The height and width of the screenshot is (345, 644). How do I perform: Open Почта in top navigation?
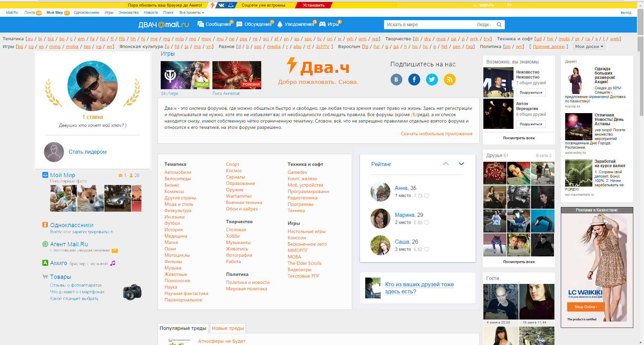tap(30, 13)
